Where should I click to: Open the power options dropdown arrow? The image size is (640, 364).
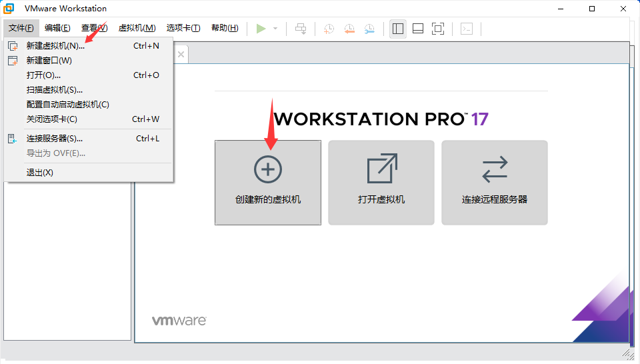275,29
